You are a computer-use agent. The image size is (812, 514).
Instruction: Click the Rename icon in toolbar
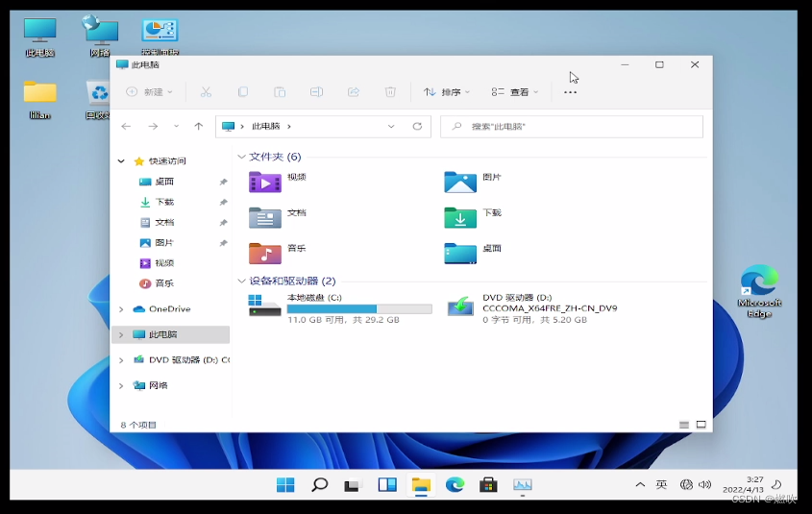pyautogui.click(x=316, y=92)
